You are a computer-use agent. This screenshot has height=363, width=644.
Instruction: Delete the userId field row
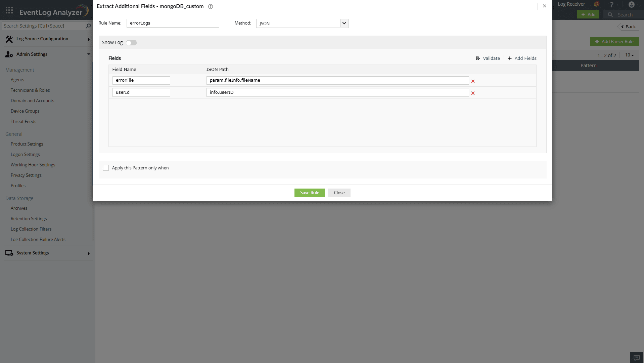click(473, 93)
